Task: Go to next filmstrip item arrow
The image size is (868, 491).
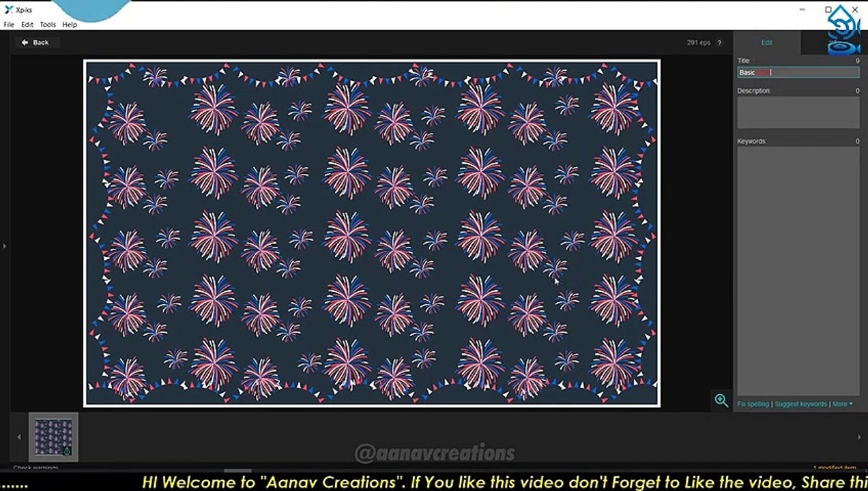Action: click(x=858, y=437)
